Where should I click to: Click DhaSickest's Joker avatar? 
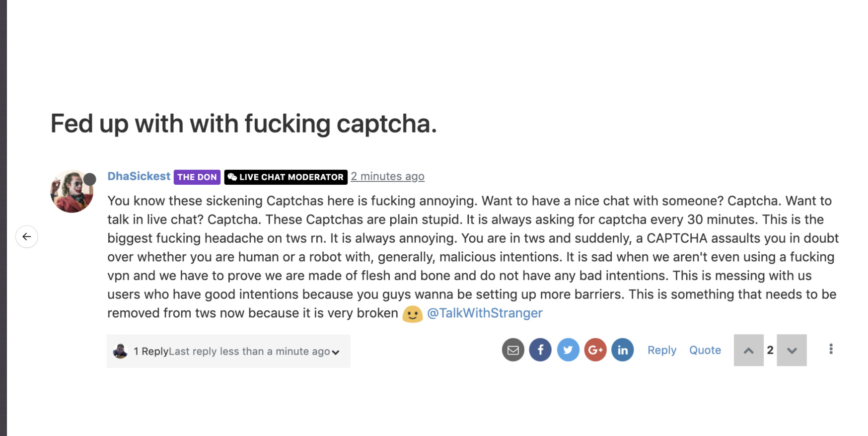[x=72, y=191]
